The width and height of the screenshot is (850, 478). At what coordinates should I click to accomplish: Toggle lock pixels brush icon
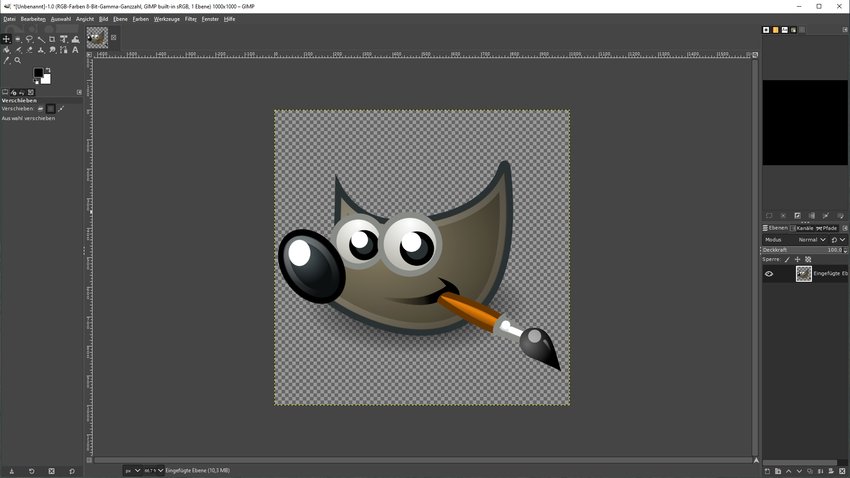(787, 260)
